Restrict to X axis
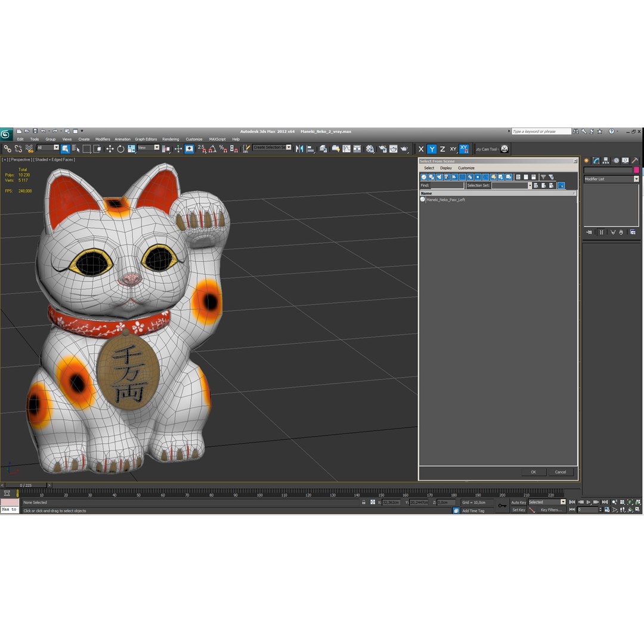 421,149
